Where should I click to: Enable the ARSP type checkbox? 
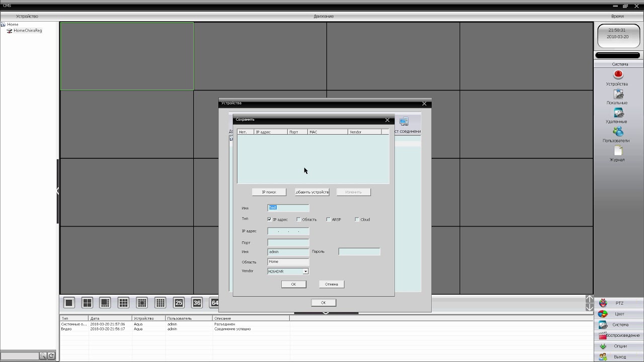tap(328, 219)
